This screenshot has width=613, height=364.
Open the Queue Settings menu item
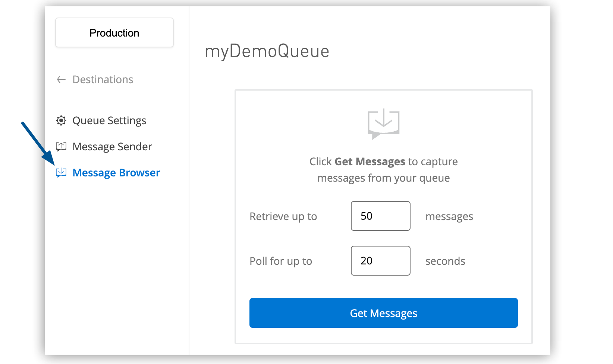[x=109, y=120]
